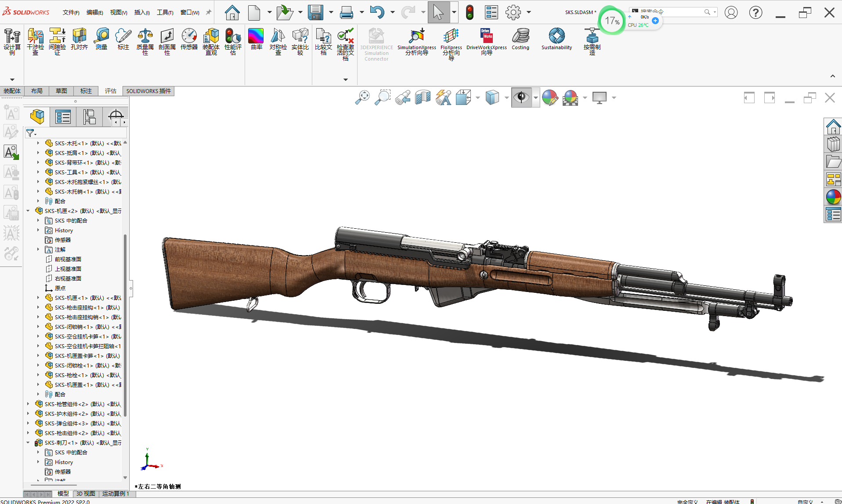Click the 按需制造 button
This screenshot has width=842, height=504.
click(592, 41)
